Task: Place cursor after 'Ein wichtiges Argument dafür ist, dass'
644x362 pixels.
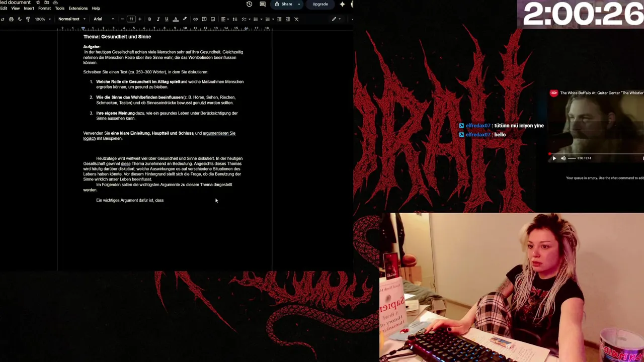Action: [x=164, y=200]
